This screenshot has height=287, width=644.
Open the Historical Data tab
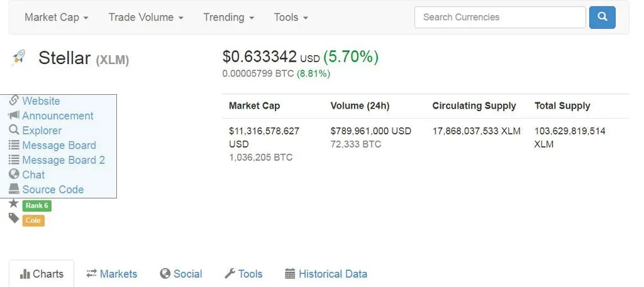(326, 274)
